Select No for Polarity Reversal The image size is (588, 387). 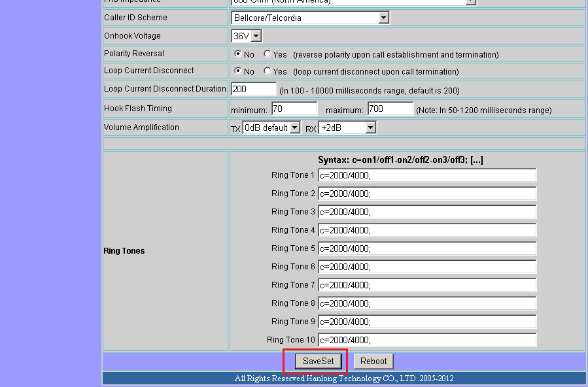(237, 54)
